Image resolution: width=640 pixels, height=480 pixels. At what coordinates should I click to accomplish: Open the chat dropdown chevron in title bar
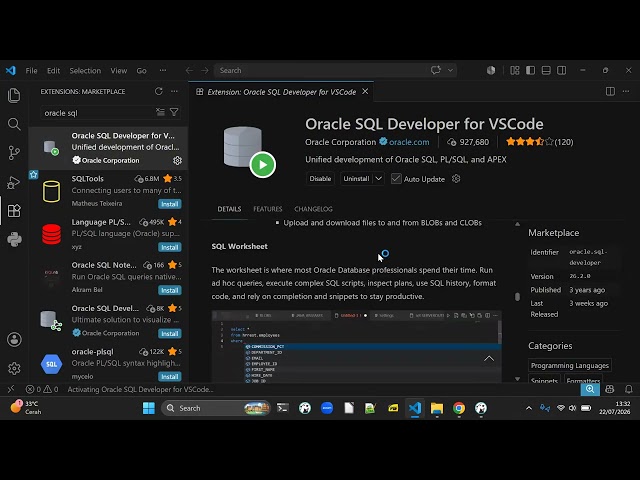(450, 70)
